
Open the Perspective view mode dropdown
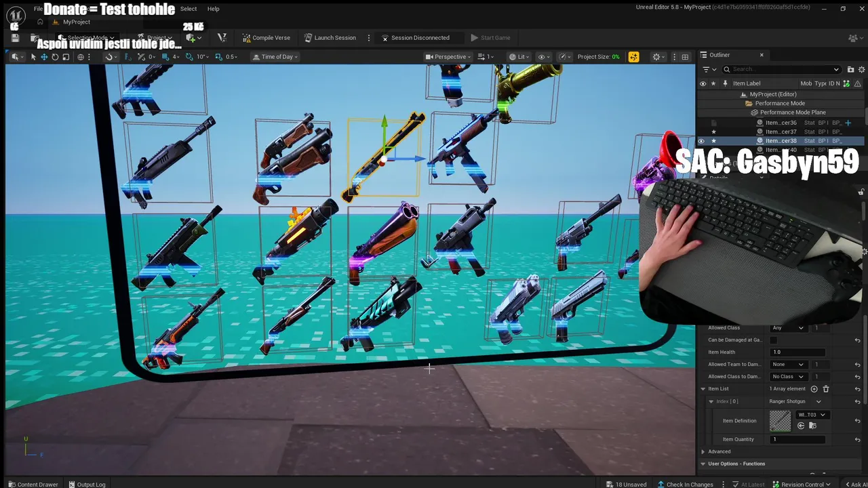pos(449,57)
